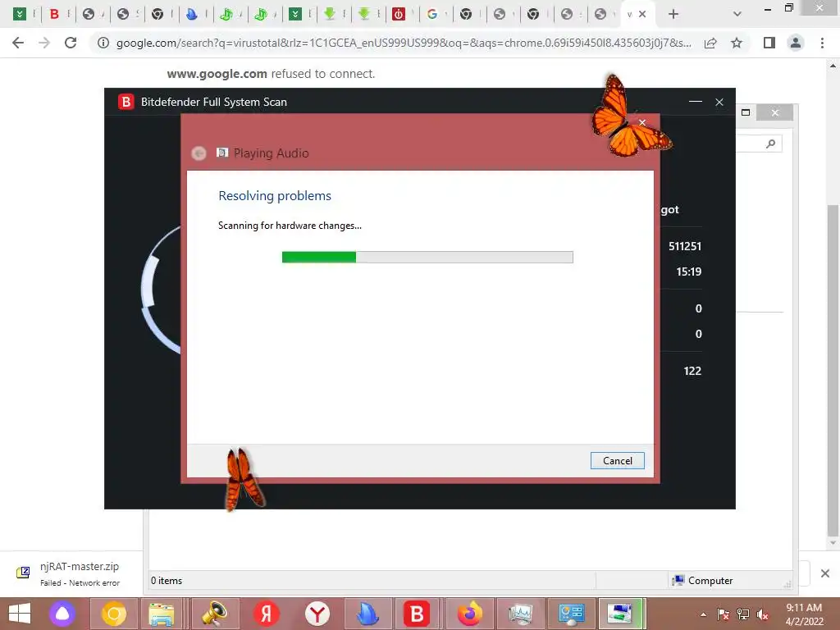The image size is (840, 630).
Task: Reload the current Chrome page
Action: tap(71, 43)
